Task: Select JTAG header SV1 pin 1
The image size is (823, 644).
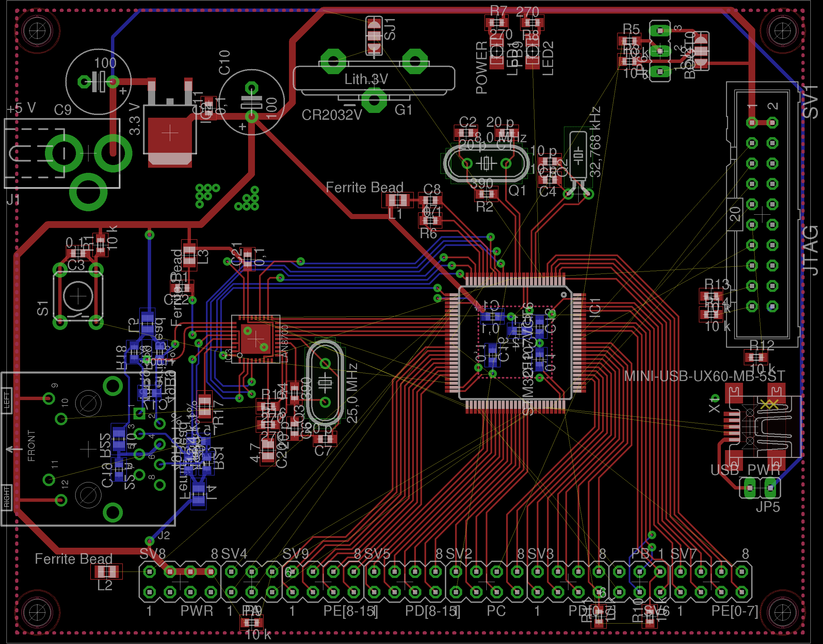Action: [752, 122]
